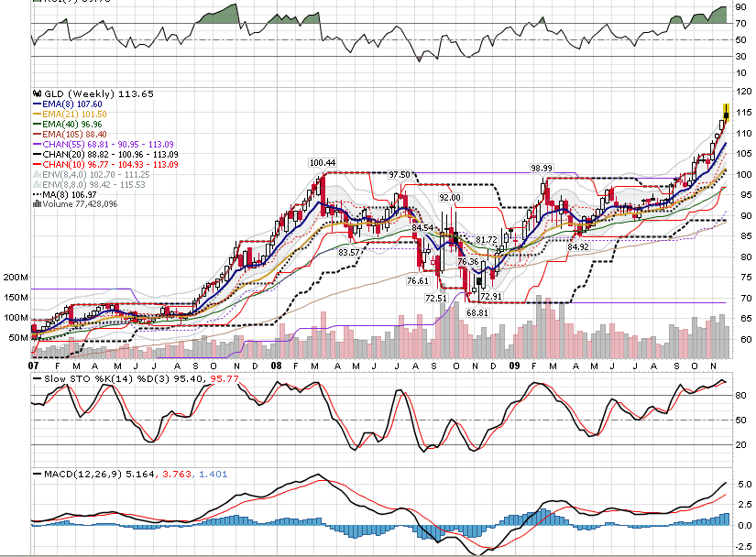Click the CHAN(10) 96.77 - 104.93 - 113.09 legend
The image size is (756, 557).
click(105, 165)
